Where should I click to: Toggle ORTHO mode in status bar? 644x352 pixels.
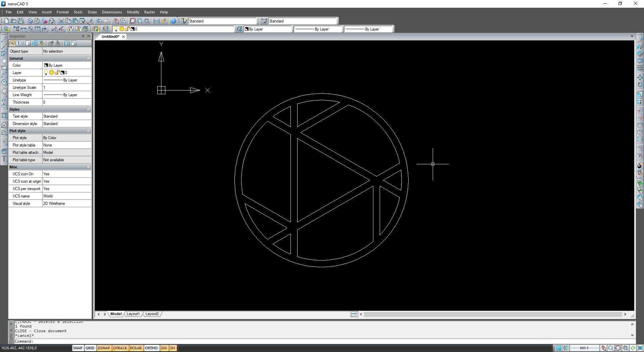click(151, 348)
